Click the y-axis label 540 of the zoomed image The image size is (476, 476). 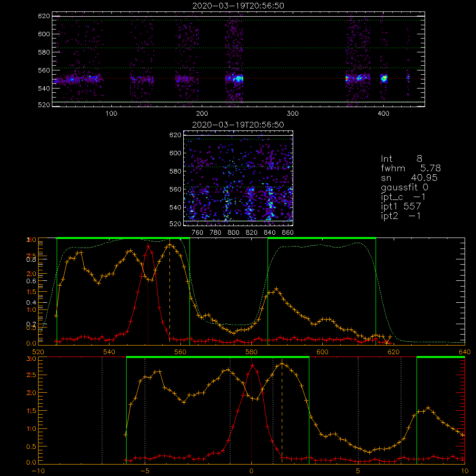coord(175,208)
